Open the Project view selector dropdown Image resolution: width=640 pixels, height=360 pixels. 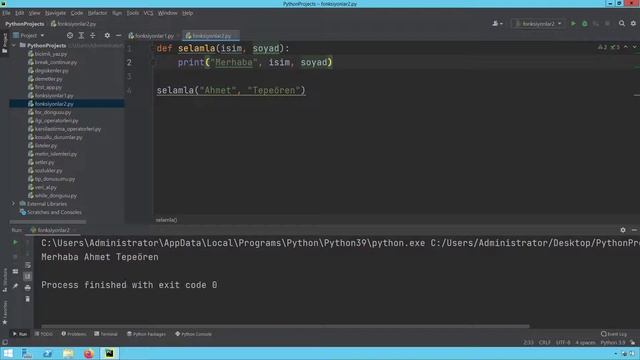tap(29, 36)
